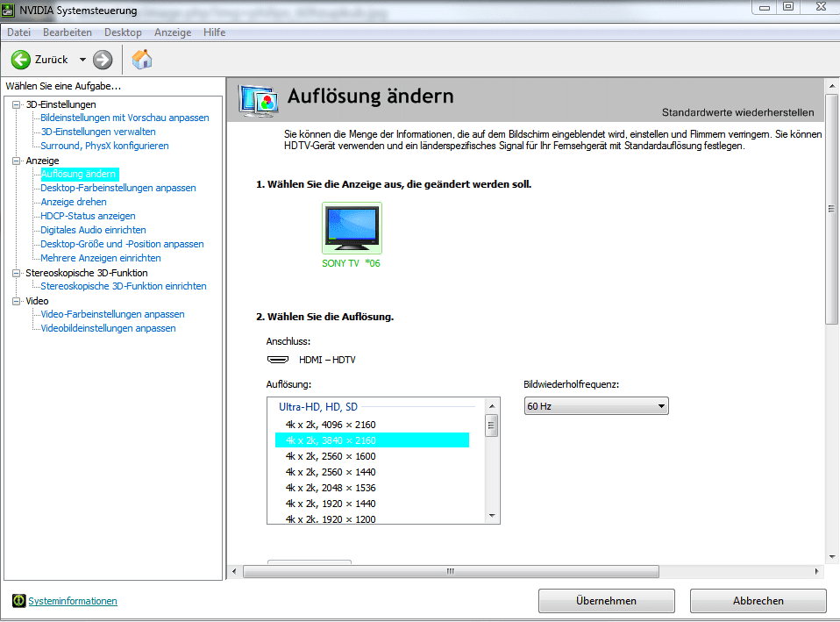Screen dimensions: 840x622
Task: Open the Anzeige menu
Action: coord(173,32)
